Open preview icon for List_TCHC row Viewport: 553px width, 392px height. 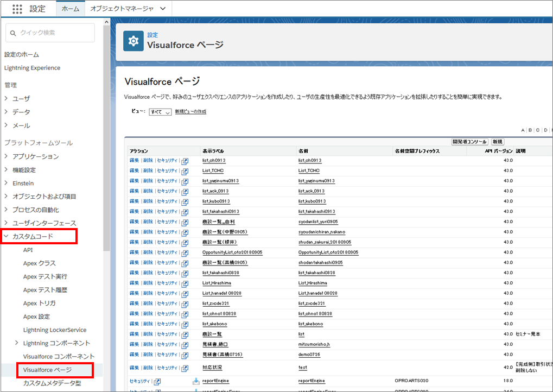point(185,171)
